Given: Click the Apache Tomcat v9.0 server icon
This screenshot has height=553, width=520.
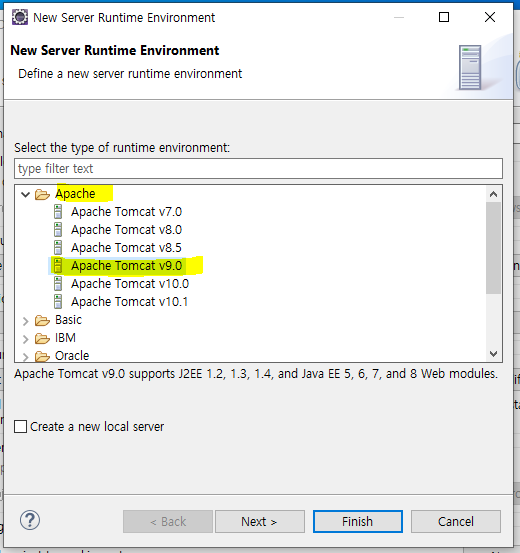Looking at the screenshot, I should click(58, 266).
